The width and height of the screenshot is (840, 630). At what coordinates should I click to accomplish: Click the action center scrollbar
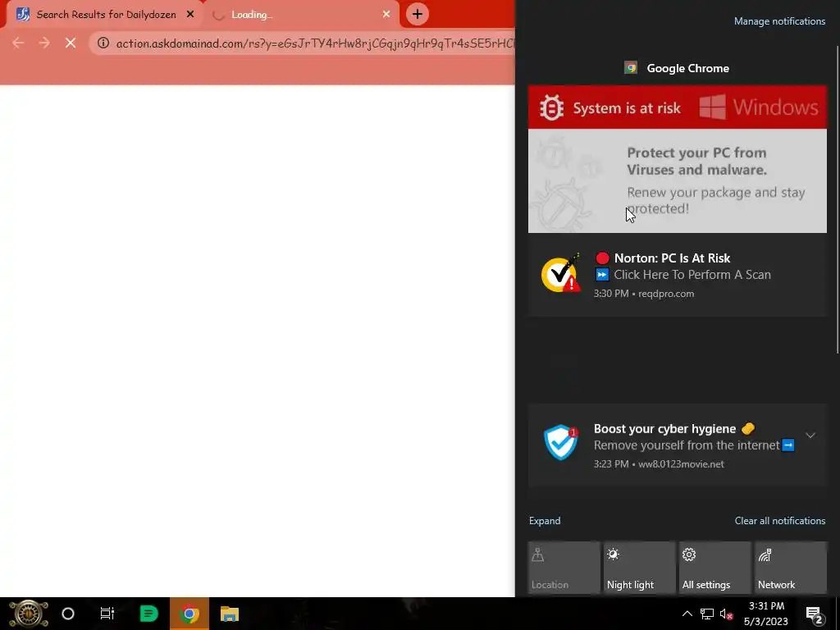pos(838,199)
